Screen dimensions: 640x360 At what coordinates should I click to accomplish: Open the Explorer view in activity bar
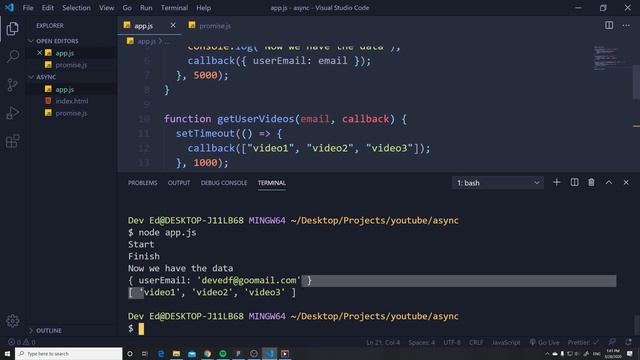[12, 29]
